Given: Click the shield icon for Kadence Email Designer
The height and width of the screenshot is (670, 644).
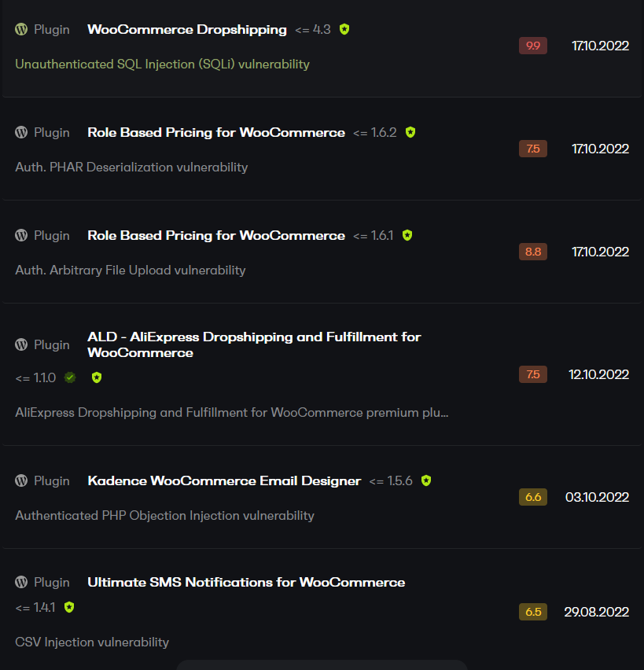Looking at the screenshot, I should pyautogui.click(x=426, y=480).
